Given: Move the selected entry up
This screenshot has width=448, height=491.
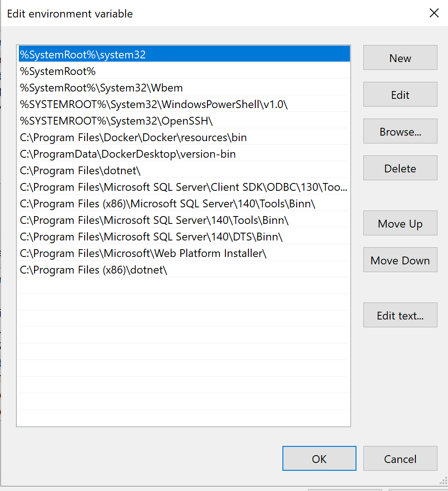Looking at the screenshot, I should click(400, 223).
